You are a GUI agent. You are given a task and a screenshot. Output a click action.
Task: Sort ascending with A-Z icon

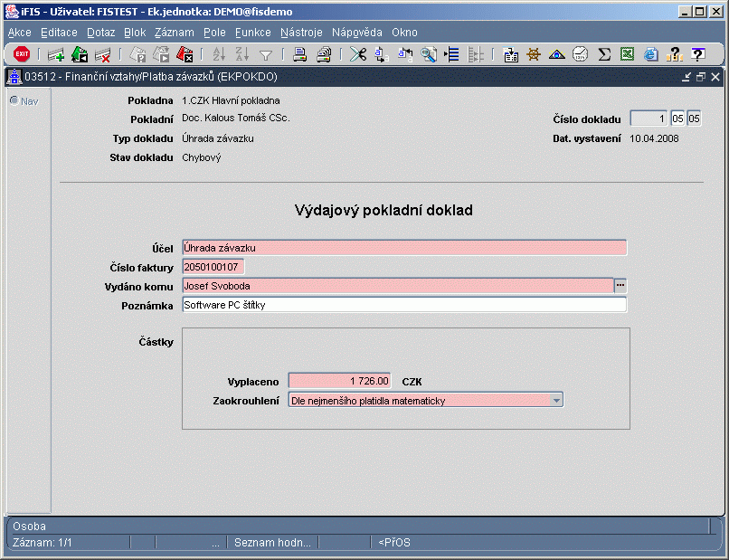point(219,54)
